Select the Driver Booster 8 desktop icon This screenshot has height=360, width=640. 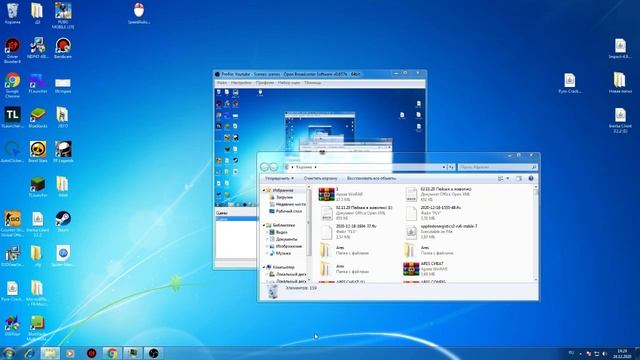tap(12, 51)
